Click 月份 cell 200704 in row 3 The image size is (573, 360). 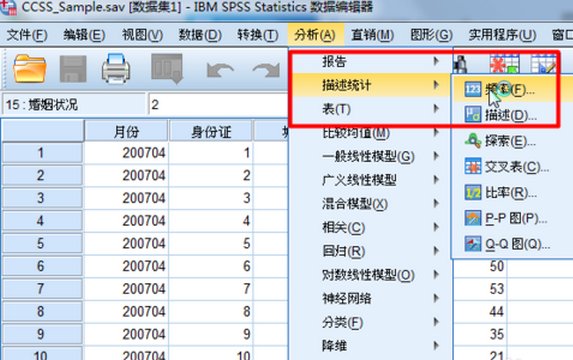pos(126,198)
